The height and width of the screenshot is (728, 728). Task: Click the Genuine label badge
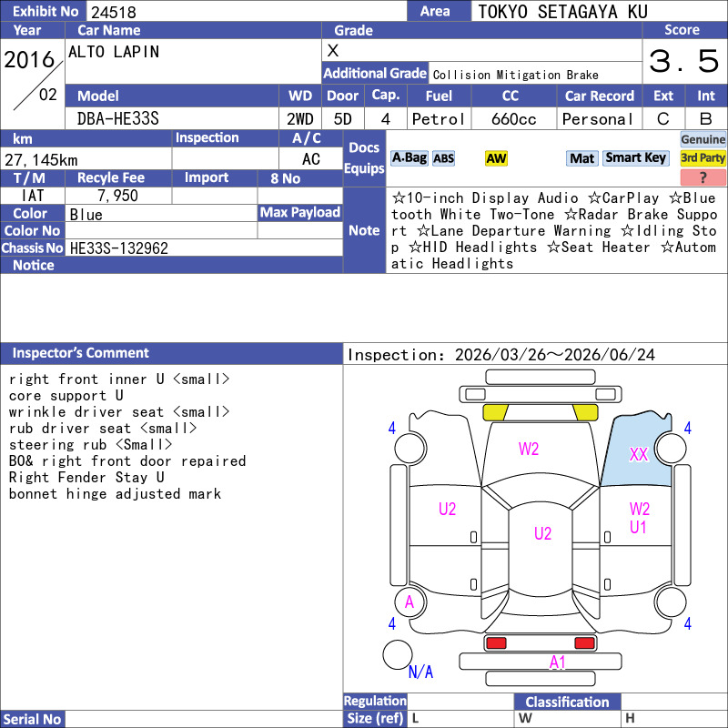coord(703,139)
